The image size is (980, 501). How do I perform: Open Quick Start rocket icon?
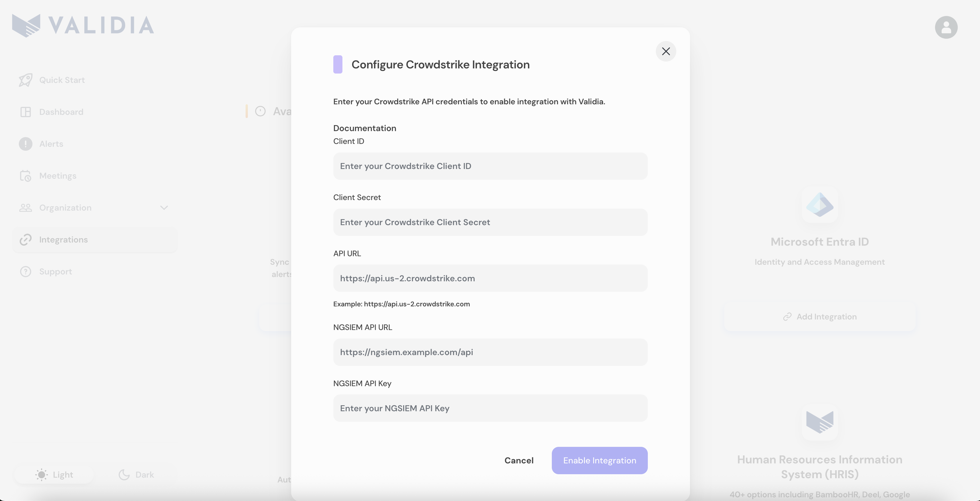point(25,80)
